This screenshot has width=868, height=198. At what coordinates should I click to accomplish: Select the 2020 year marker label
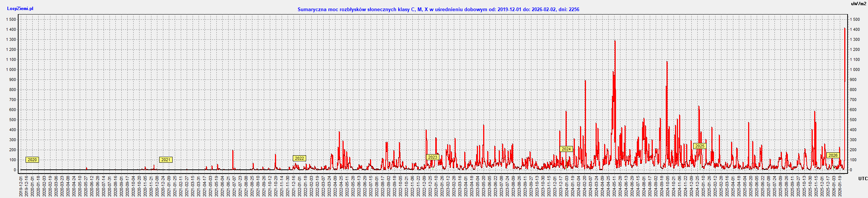point(32,160)
